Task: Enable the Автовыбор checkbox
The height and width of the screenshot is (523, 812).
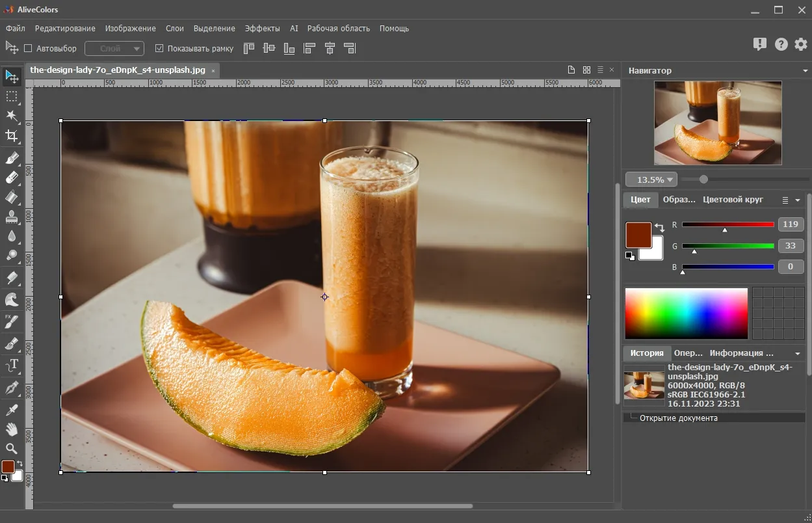Action: [29, 48]
